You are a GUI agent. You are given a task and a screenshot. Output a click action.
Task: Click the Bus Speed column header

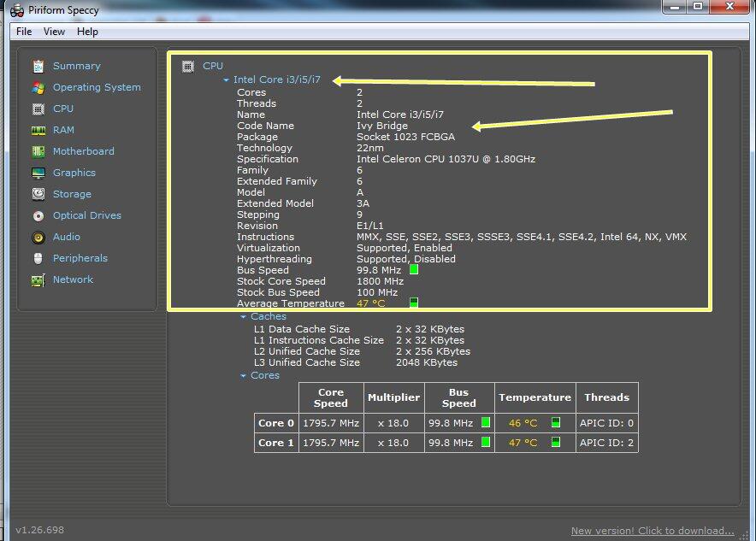(459, 397)
